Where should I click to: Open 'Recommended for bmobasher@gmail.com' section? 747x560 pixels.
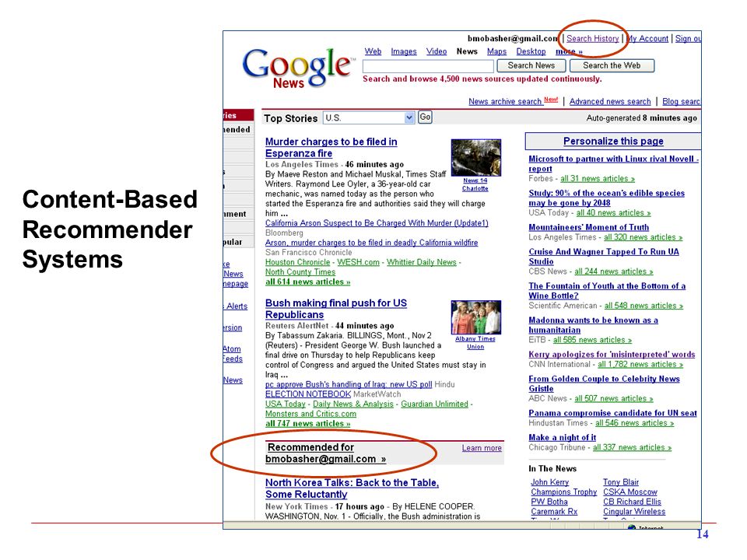pos(325,453)
